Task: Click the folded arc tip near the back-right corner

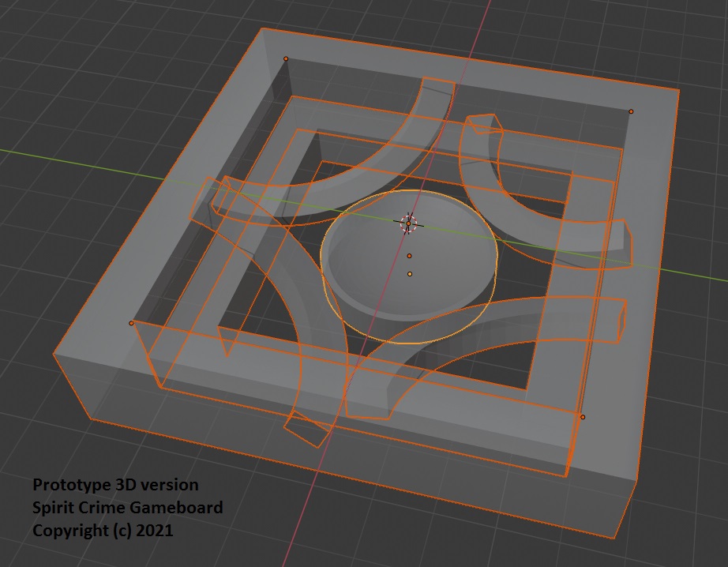Action: [485, 124]
